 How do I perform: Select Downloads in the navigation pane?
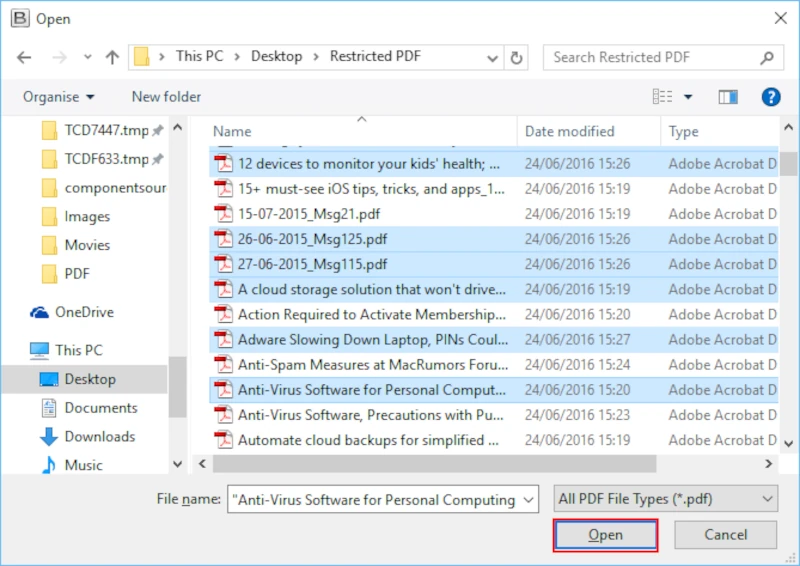tap(99, 436)
